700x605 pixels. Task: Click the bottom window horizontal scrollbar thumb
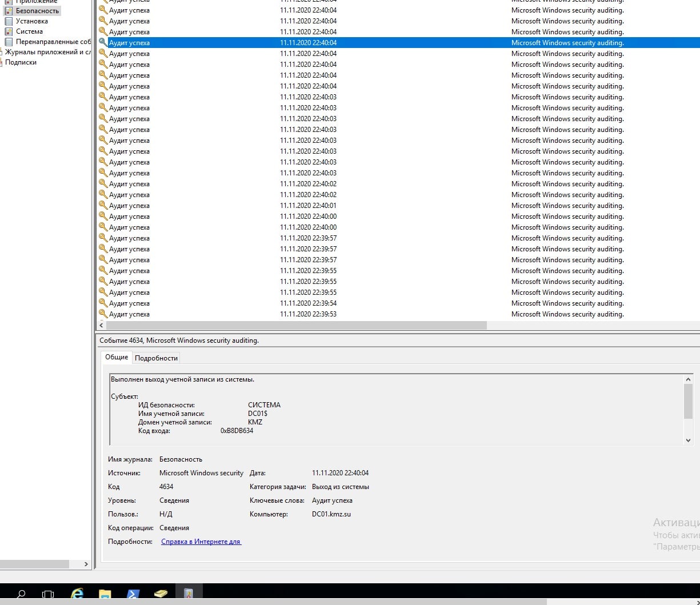coord(273,602)
